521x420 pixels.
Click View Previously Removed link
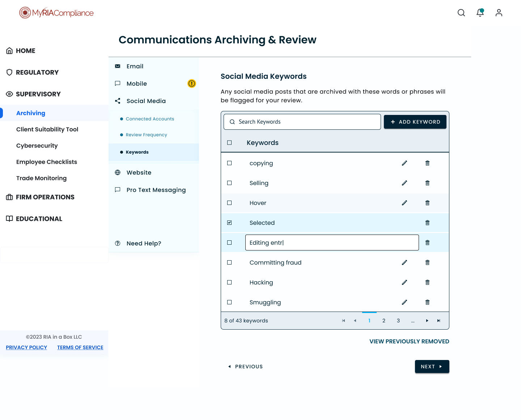409,341
